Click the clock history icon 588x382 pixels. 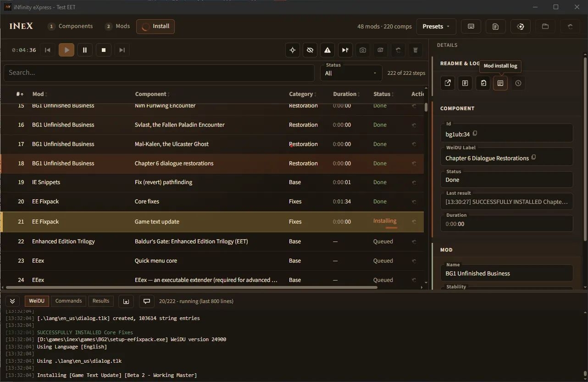click(x=518, y=83)
